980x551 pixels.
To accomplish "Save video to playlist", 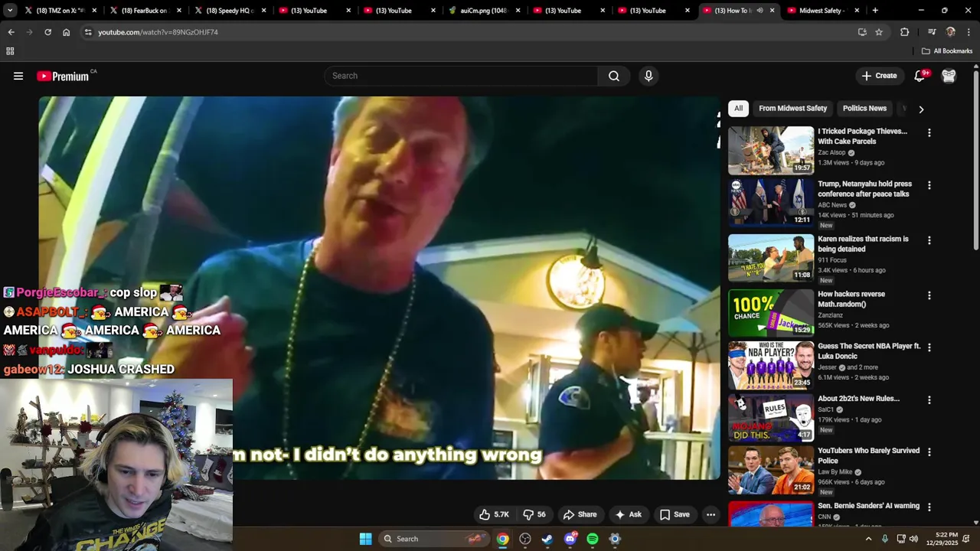I will pos(675,515).
